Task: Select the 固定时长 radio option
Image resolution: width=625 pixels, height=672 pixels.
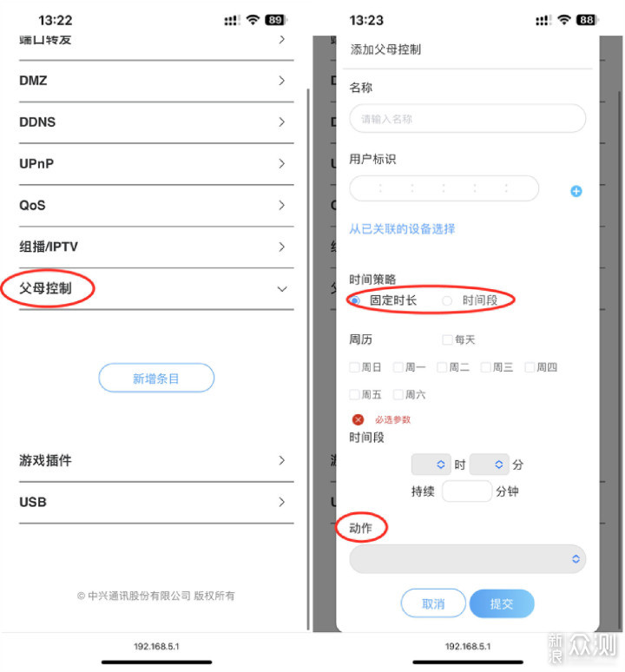Action: point(355,300)
